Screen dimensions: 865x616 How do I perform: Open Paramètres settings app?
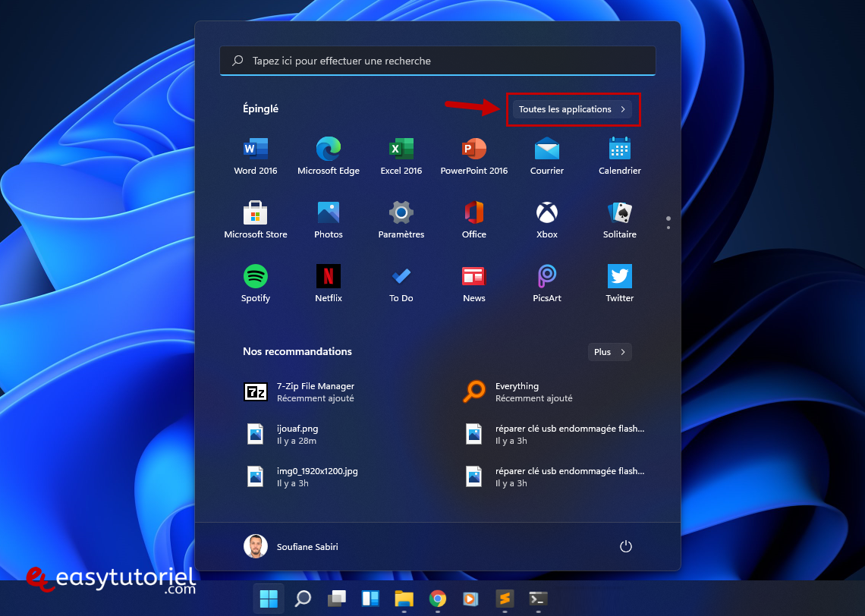point(401,220)
